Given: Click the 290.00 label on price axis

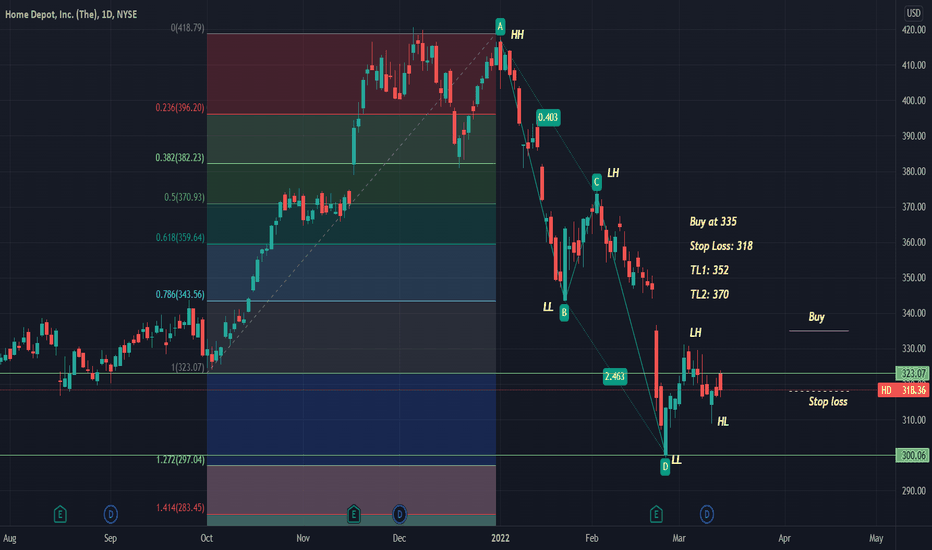Looking at the screenshot, I should tap(914, 491).
